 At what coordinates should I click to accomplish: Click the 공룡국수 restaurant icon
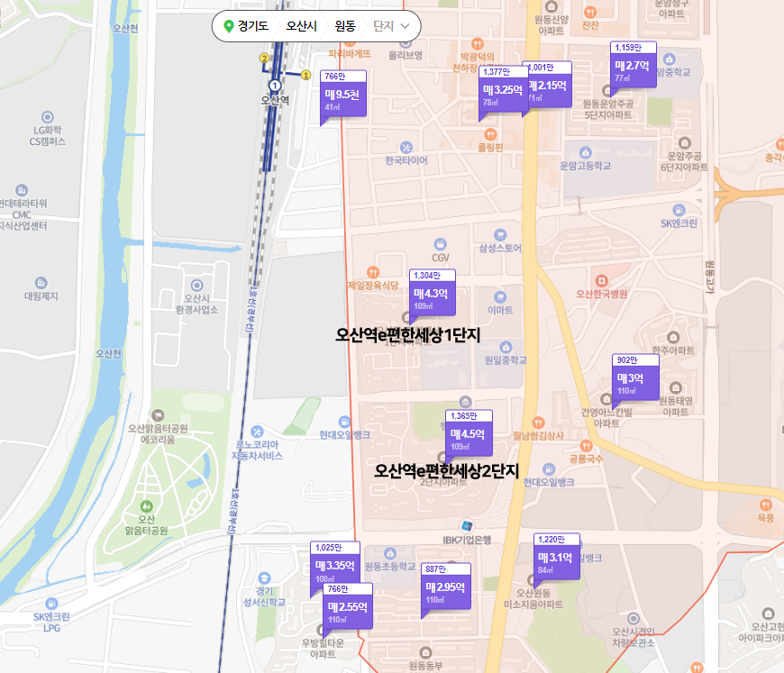coord(586,445)
